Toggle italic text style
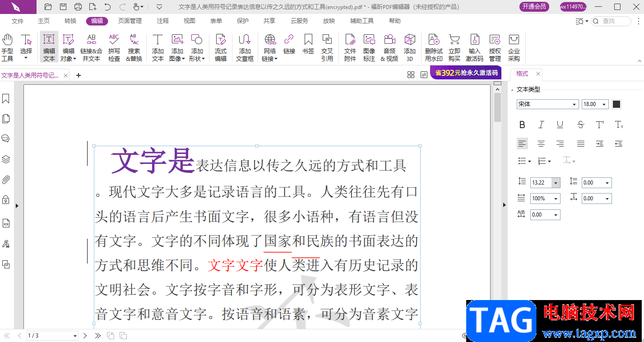 tap(541, 125)
